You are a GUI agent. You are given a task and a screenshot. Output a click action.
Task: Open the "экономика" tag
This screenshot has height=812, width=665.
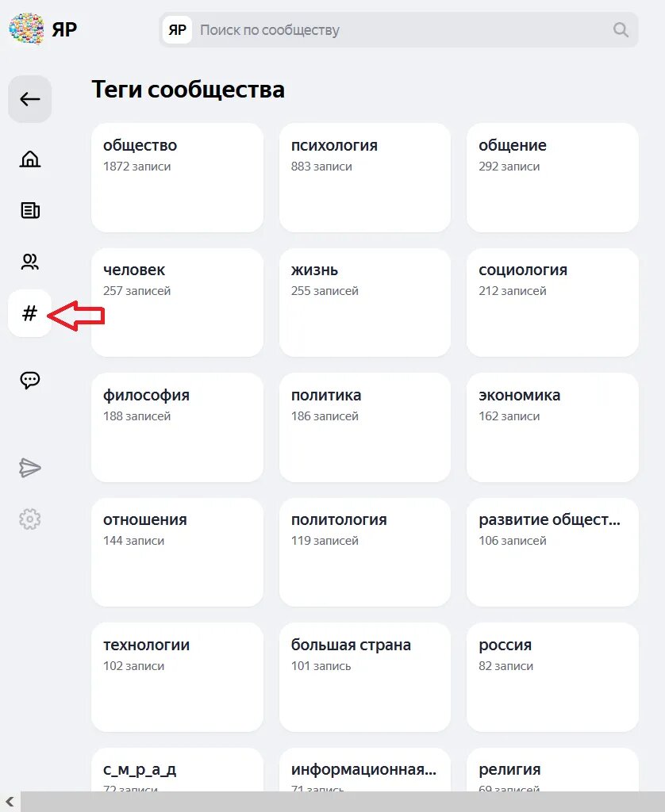[x=552, y=427]
